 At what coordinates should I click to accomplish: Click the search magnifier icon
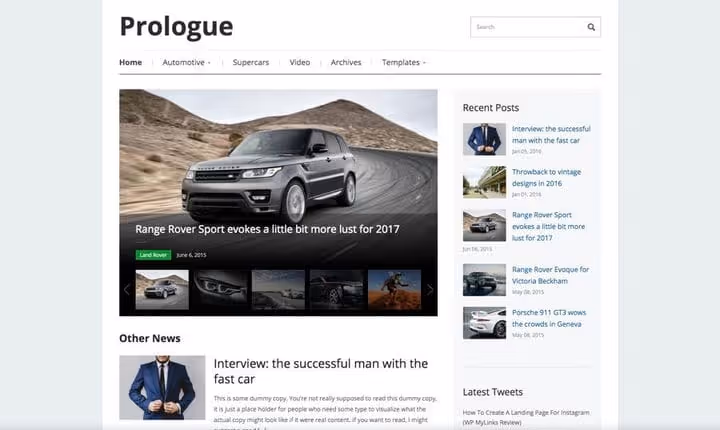pyautogui.click(x=591, y=27)
